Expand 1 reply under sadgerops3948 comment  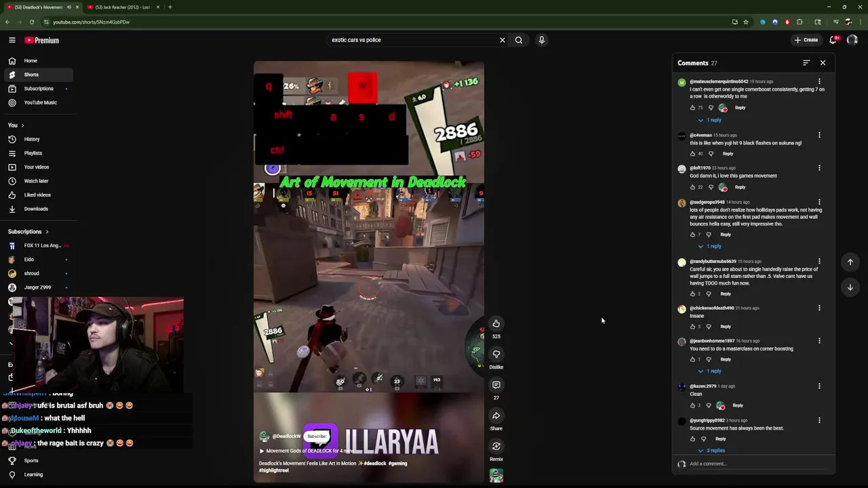tap(710, 246)
